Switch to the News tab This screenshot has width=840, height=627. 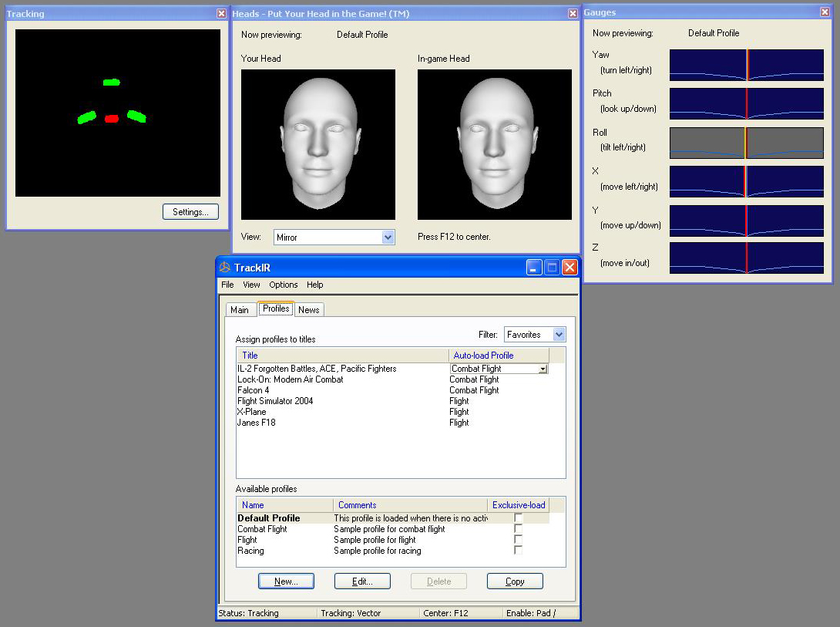pyautogui.click(x=309, y=310)
